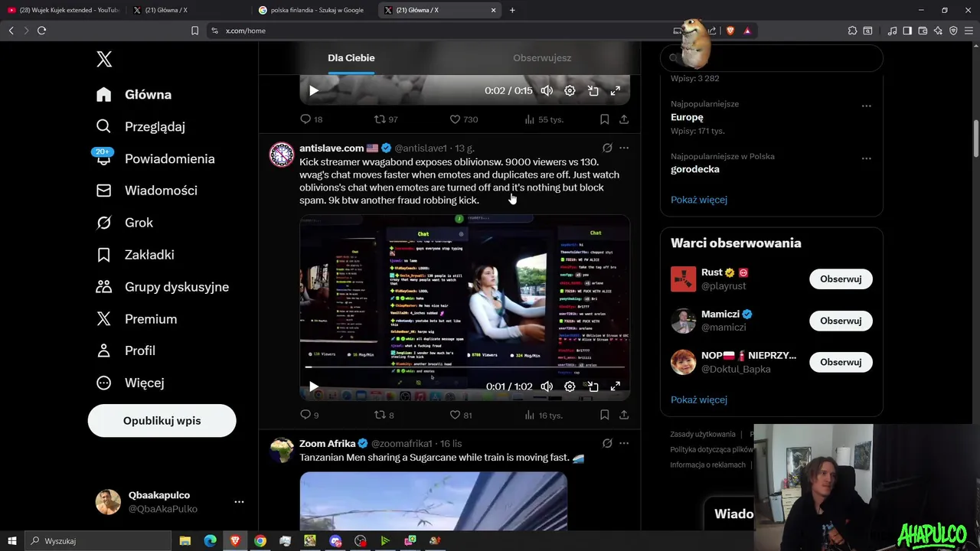Open Grok explain icon on antislave.com post
Viewport: 980px width, 551px height.
tap(607, 148)
